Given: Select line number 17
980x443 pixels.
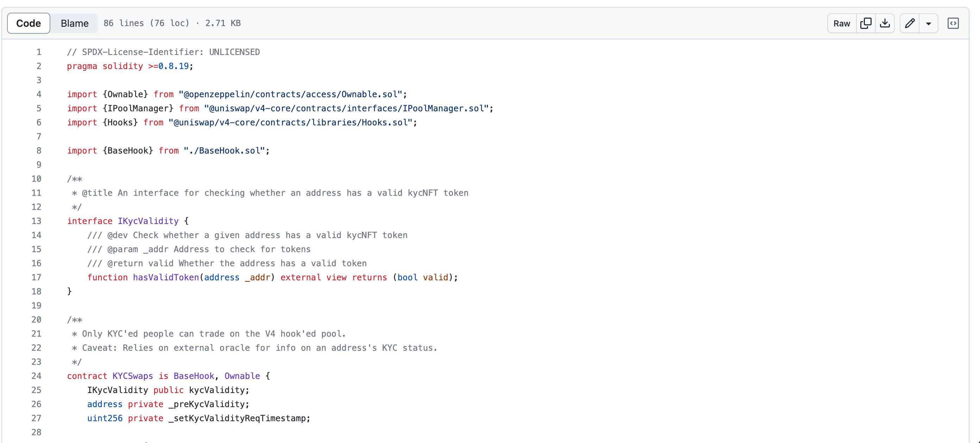Looking at the screenshot, I should point(37,277).
